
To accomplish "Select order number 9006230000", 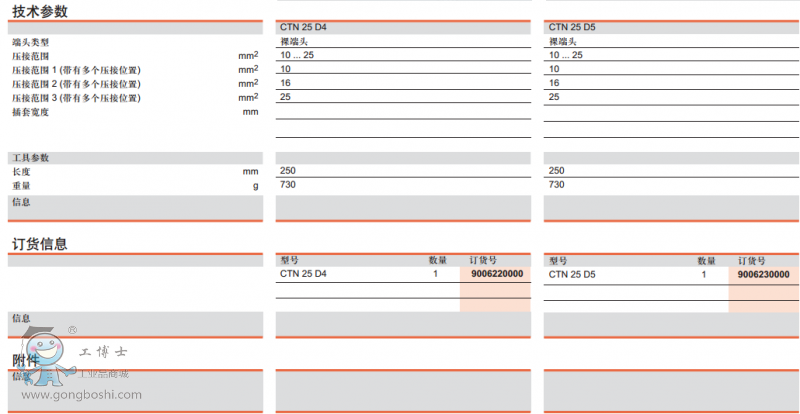I will pos(763,274).
